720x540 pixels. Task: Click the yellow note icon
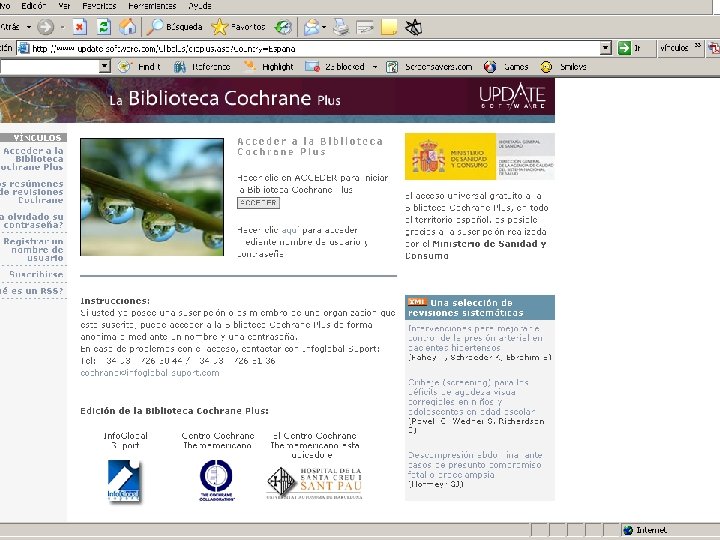[x=389, y=27]
